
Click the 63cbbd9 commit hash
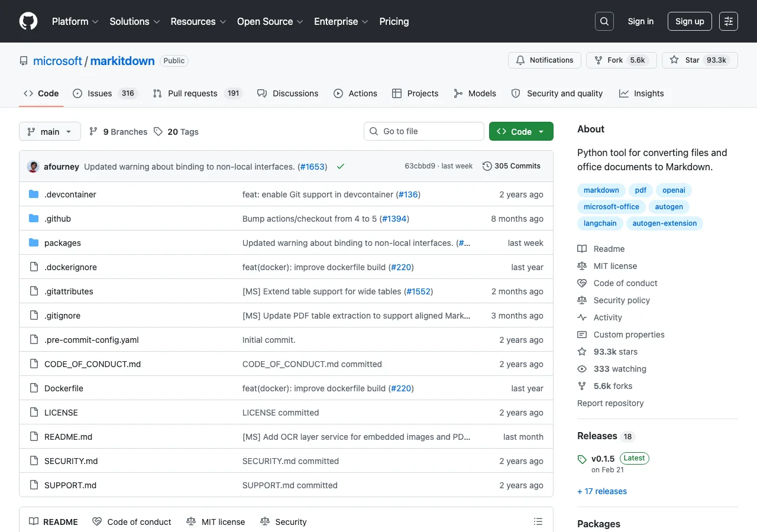[x=420, y=166]
